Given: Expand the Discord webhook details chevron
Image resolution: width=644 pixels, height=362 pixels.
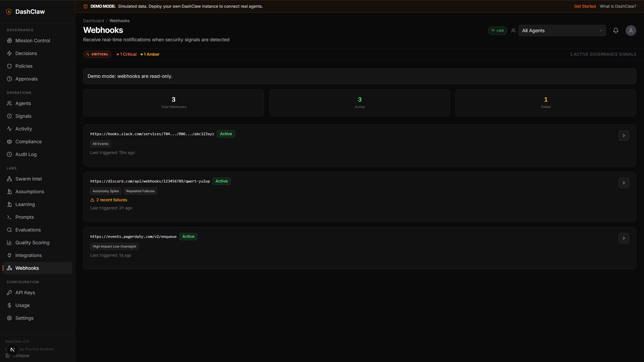Looking at the screenshot, I should point(624,183).
